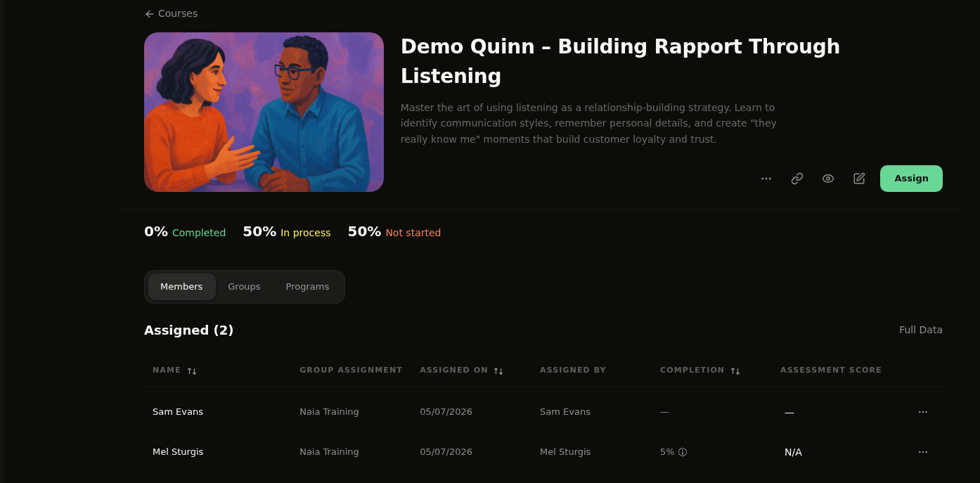Screen dimensions: 980x483
Task: Switch to the Programs tab
Action: coord(307,287)
